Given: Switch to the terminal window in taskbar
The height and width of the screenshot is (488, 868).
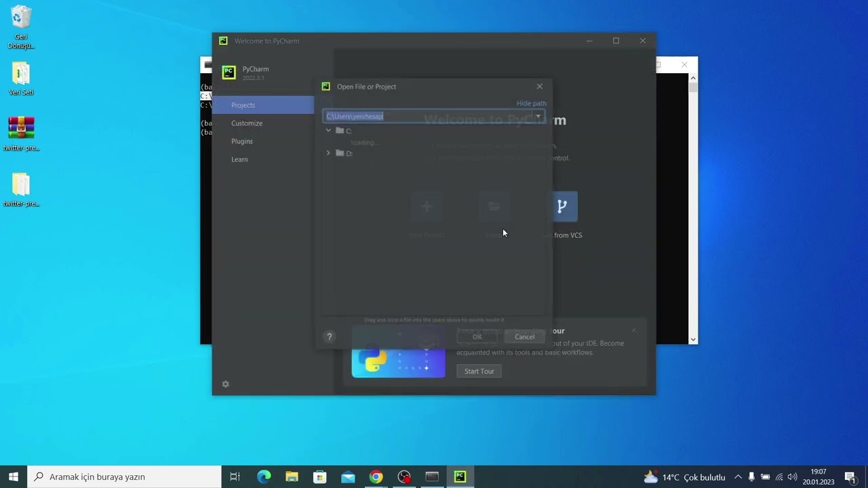Looking at the screenshot, I should 432,476.
